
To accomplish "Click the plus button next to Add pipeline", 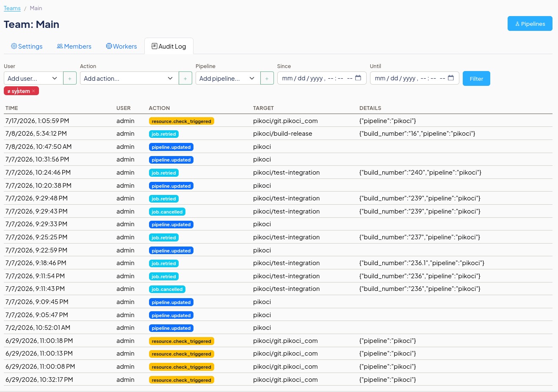I will click(x=267, y=78).
